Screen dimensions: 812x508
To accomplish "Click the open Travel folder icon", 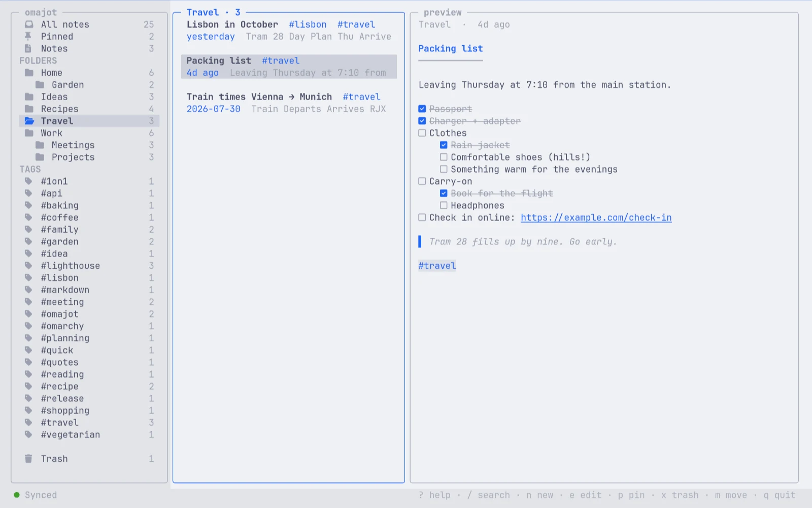I will click(x=29, y=121).
